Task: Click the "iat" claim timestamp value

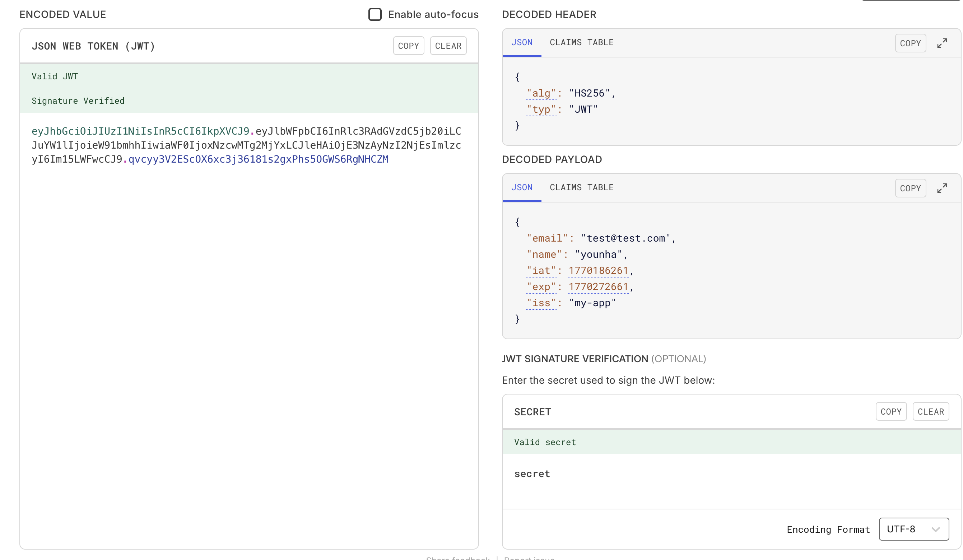Action: 598,270
